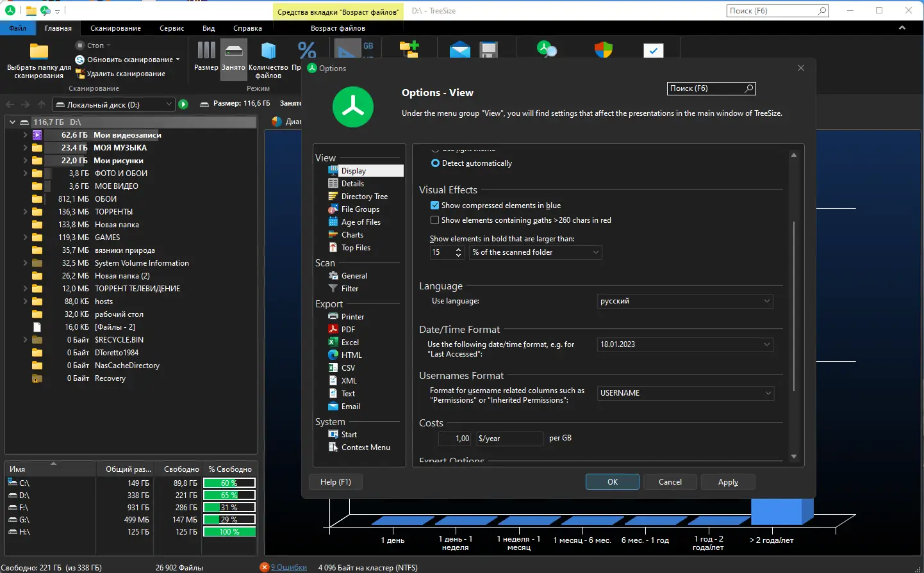
Task: Click the up-one-level arrow in main window
Action: click(x=42, y=104)
